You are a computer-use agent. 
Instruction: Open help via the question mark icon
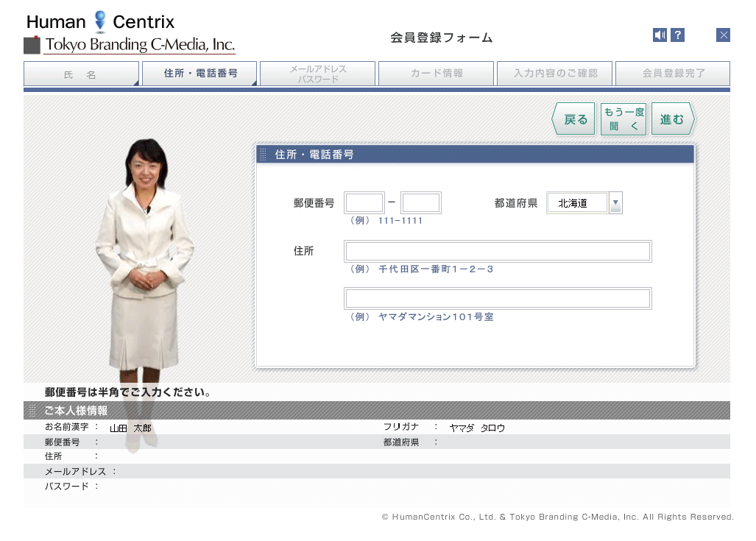pos(678,35)
